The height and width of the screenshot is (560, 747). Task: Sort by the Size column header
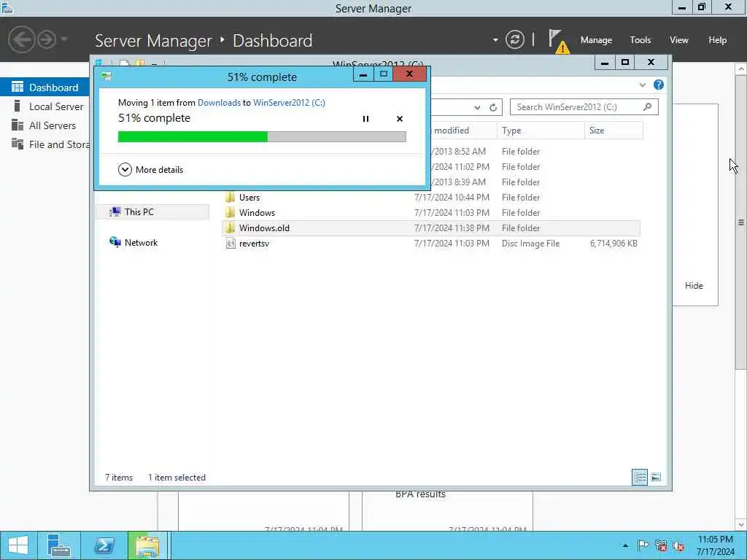[614, 131]
